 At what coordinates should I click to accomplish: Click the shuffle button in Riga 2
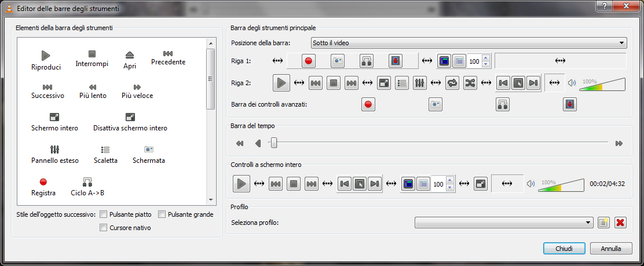click(470, 83)
